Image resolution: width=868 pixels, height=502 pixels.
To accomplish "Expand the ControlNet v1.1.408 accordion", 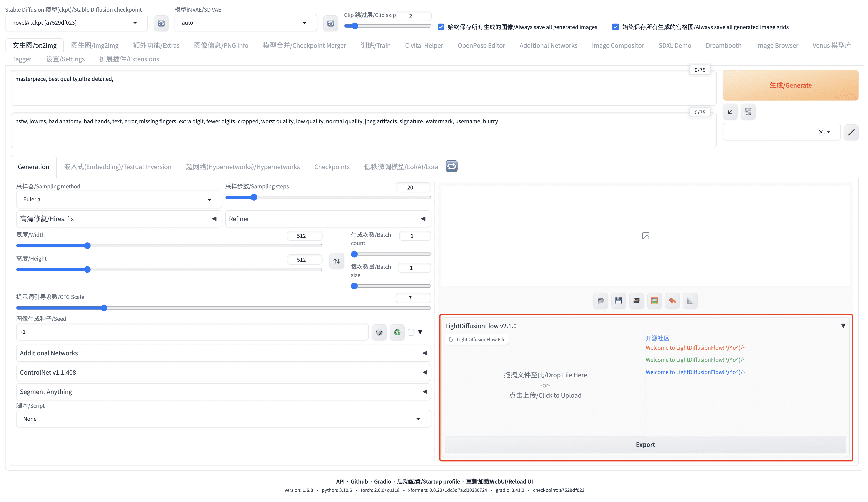I will (x=223, y=372).
